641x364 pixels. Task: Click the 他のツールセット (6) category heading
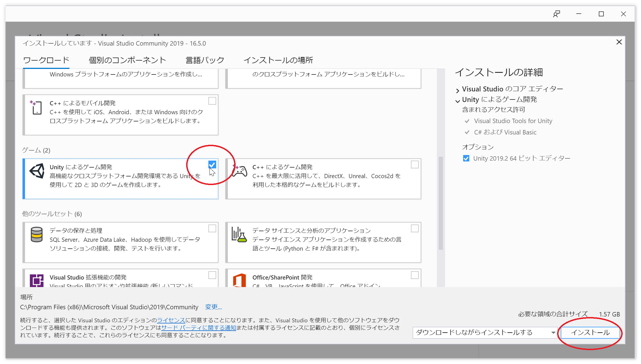52,214
